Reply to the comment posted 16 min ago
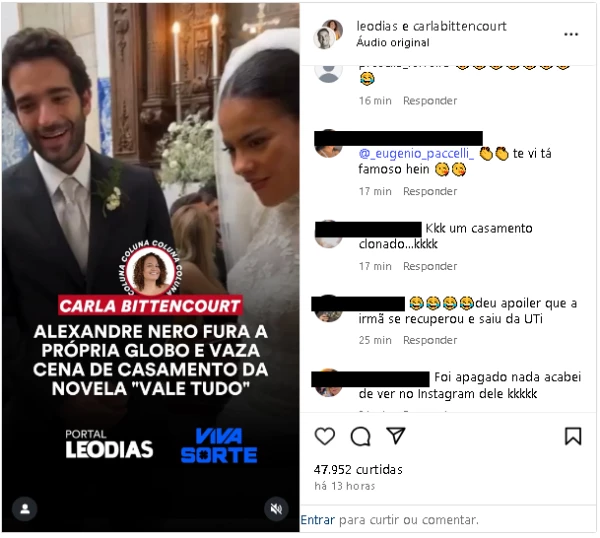This screenshot has width=600, height=538. (x=430, y=101)
